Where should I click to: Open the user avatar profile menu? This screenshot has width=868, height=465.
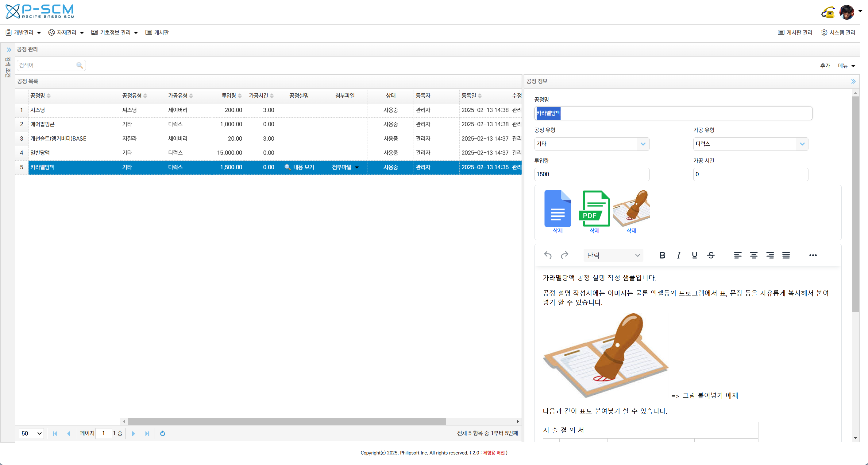[x=847, y=12]
